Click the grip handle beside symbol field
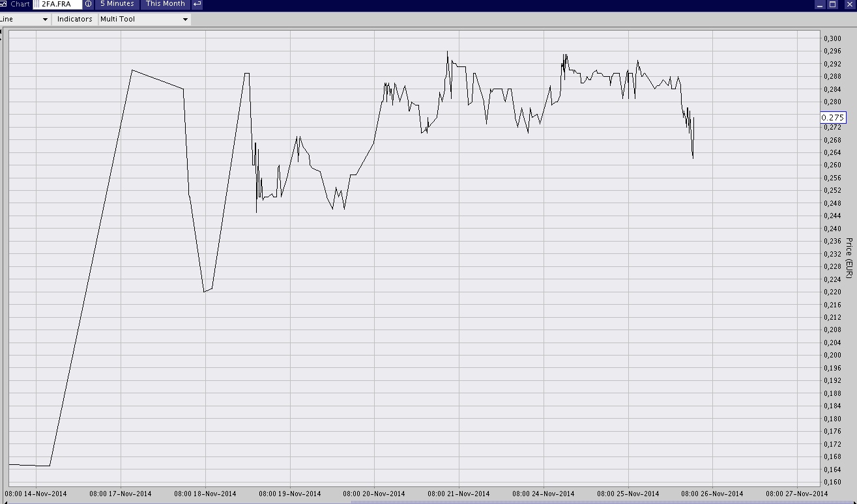Viewport: 857px width, 504px height. [x=36, y=5]
